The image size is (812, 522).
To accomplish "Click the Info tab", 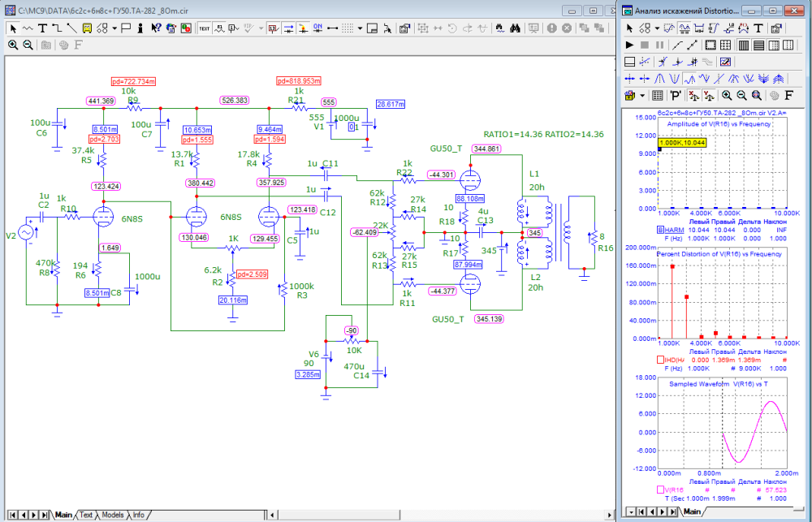I will point(139,515).
